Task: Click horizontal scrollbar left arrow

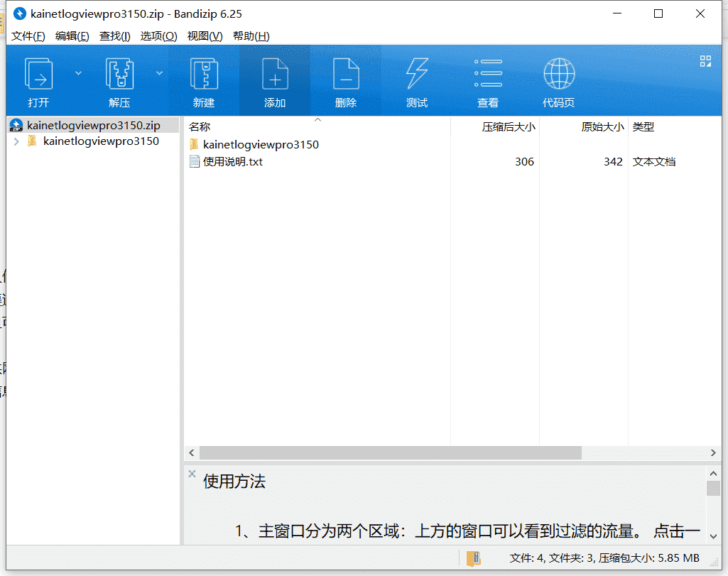Action: (x=192, y=452)
